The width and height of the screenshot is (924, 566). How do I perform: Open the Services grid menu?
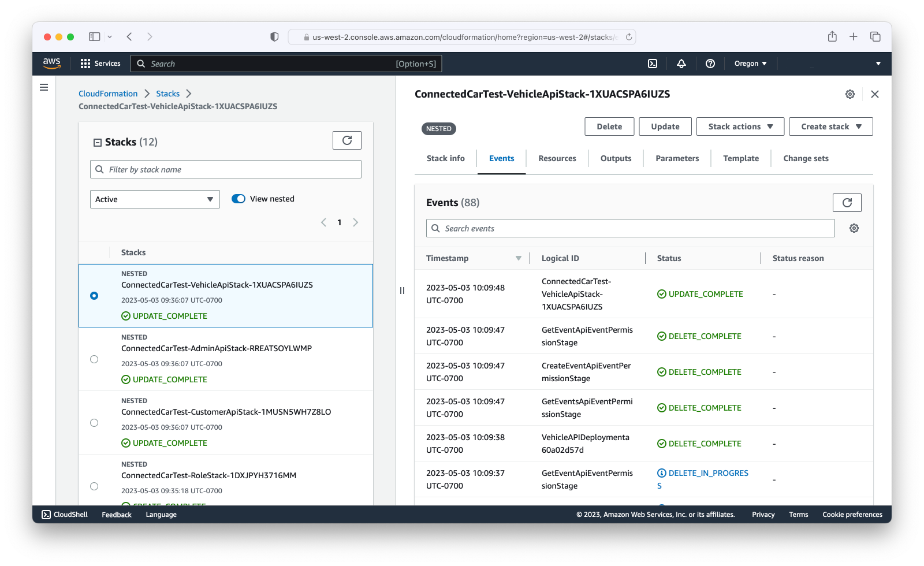100,64
